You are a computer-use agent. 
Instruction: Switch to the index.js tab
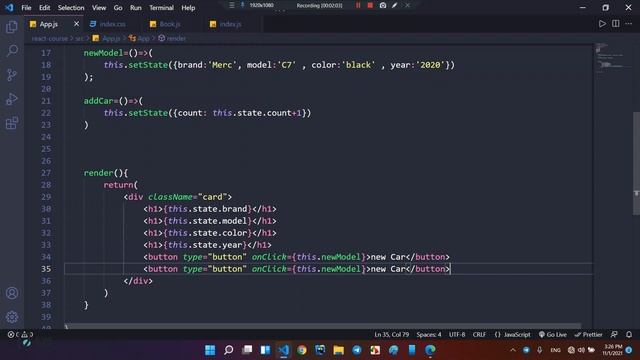click(x=230, y=24)
